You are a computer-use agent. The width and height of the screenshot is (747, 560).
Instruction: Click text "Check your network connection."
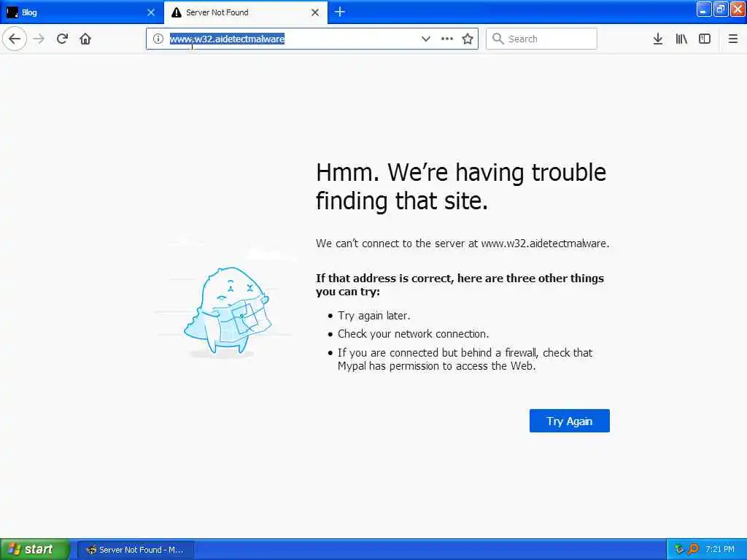click(413, 334)
